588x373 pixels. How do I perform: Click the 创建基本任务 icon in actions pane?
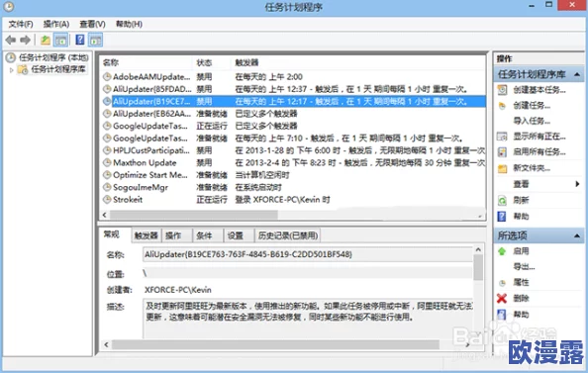[x=502, y=90]
